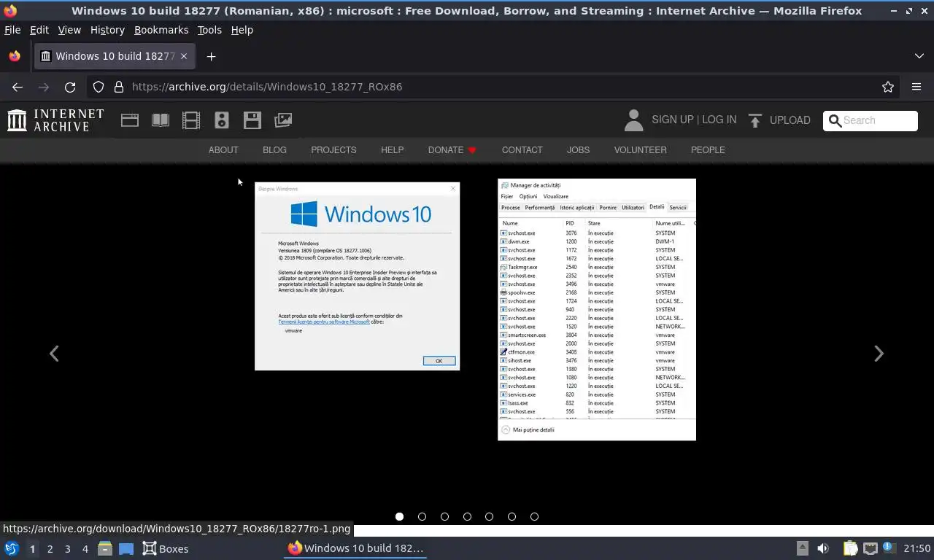
Task: Open the Audio speaker icon
Action: click(x=222, y=120)
